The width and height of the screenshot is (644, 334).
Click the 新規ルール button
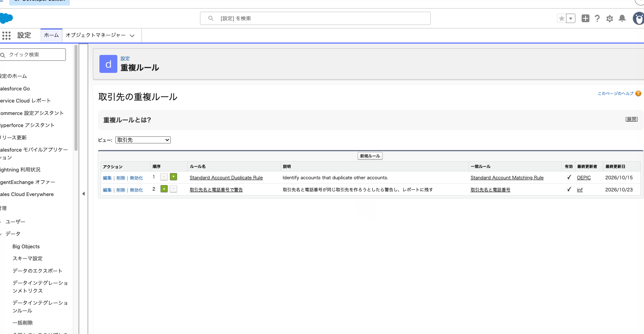(x=370, y=156)
